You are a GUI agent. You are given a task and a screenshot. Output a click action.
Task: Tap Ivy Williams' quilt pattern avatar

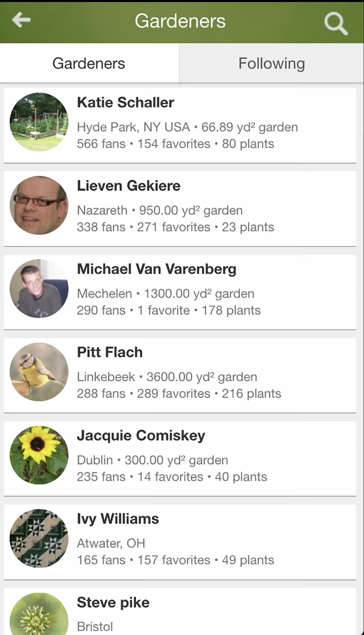39,538
